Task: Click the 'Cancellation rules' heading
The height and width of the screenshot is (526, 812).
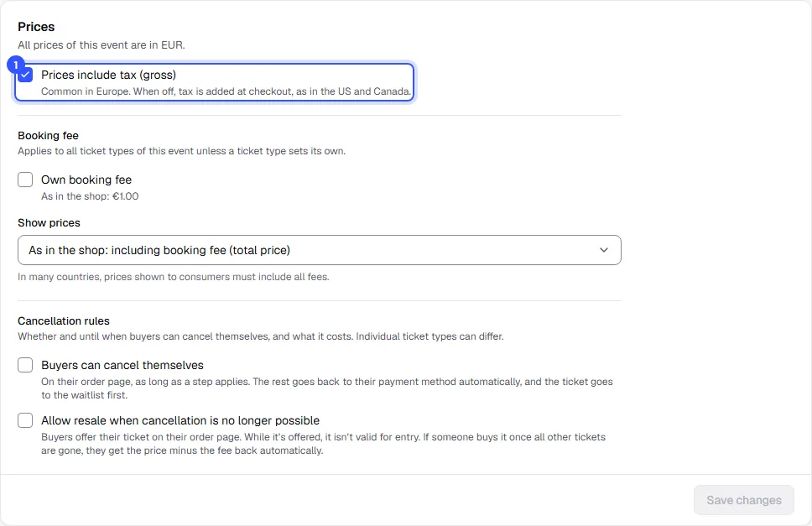Action: 64,321
